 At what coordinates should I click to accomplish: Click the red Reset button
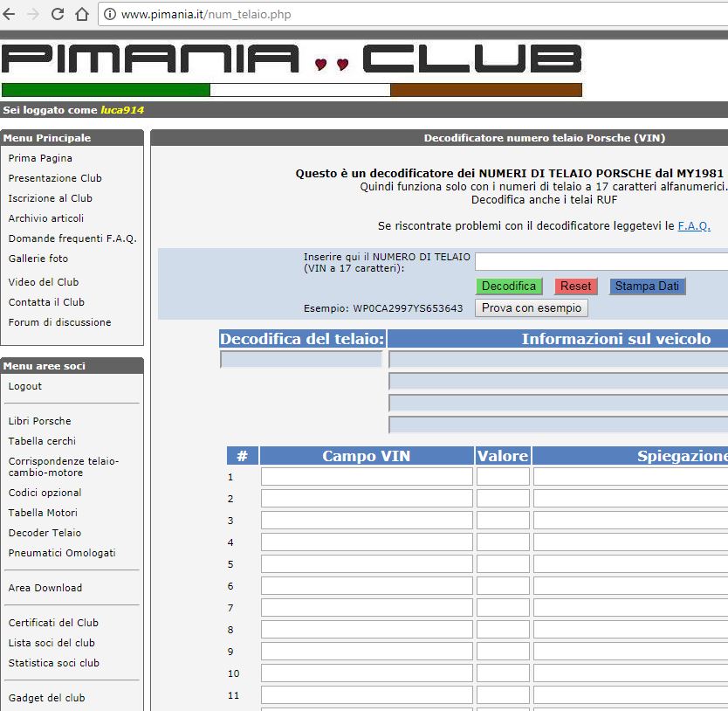coord(576,286)
